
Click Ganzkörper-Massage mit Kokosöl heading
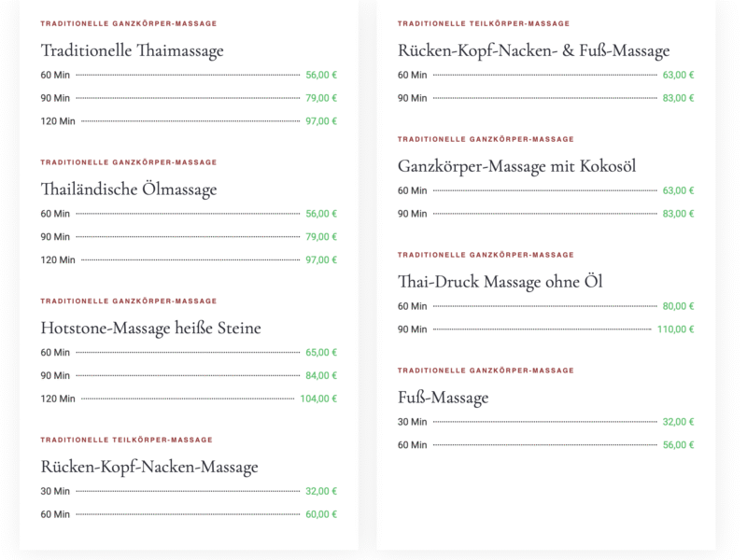(516, 166)
